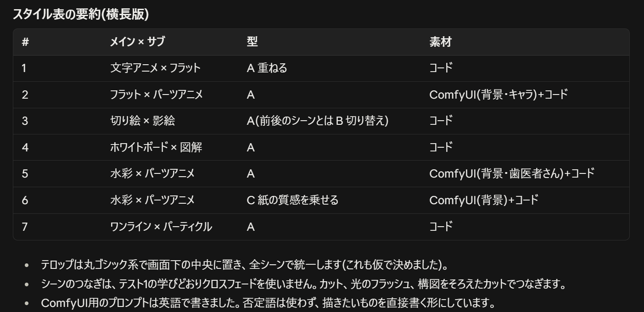The image size is (644, 312).
Task: Click the 'スタイル表の要約(横長版)' heading
Action: pyautogui.click(x=81, y=14)
